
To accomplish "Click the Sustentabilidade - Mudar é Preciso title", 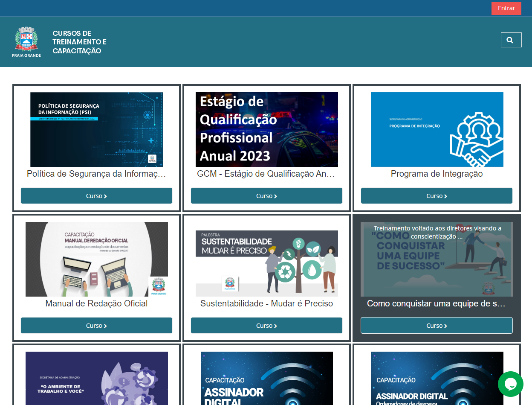I will [266, 304].
